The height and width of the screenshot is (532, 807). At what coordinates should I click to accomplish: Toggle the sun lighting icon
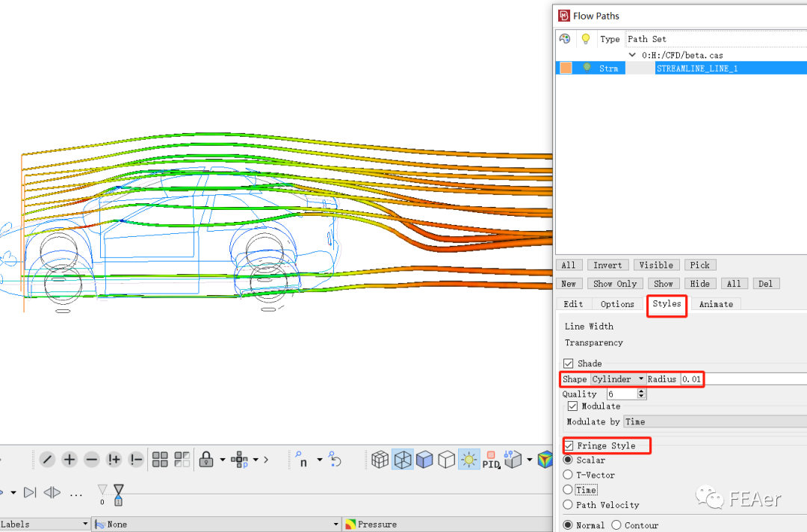[x=469, y=460]
